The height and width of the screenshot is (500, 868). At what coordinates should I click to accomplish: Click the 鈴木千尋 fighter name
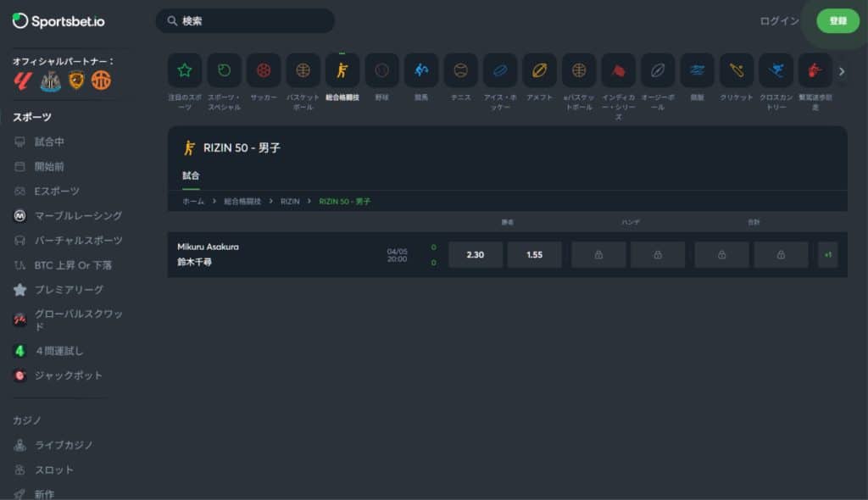pyautogui.click(x=194, y=262)
